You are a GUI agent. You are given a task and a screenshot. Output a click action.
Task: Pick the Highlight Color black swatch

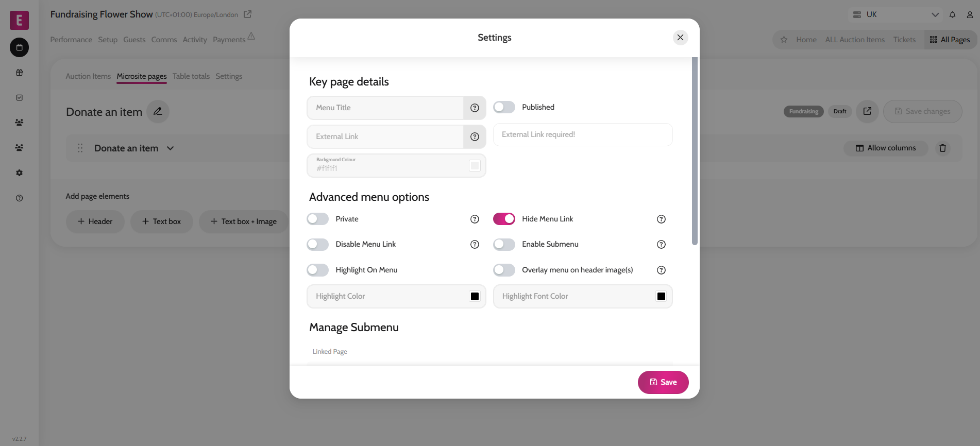point(475,296)
